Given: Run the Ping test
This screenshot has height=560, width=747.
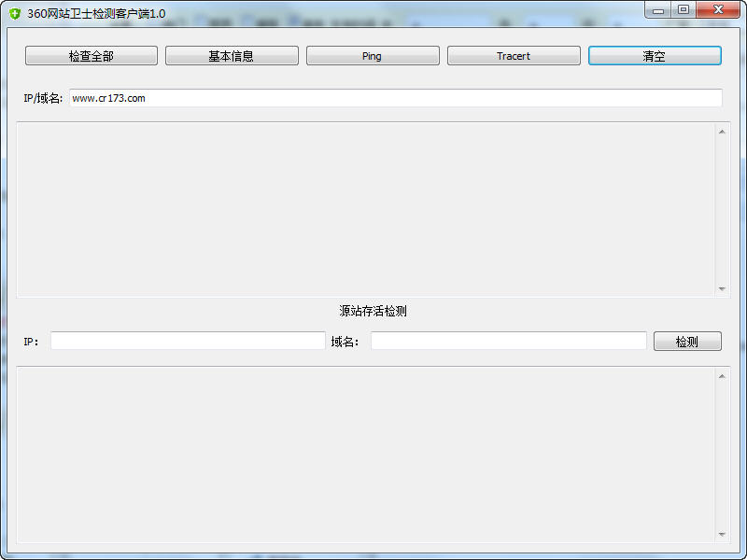Looking at the screenshot, I should click(373, 55).
